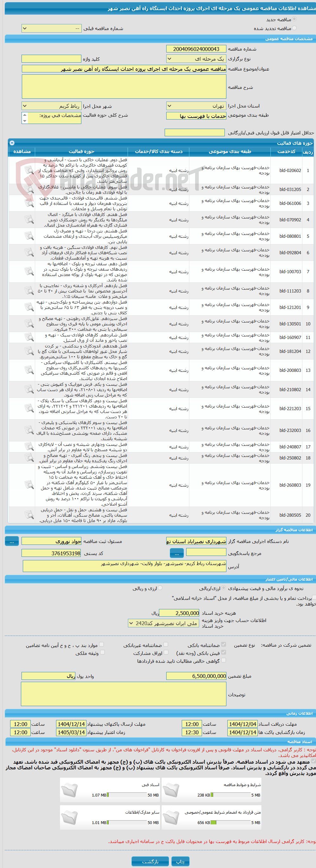This screenshot has height=868, width=316.
Task: Choose the ارزی/ریالی radio option
Action: (224, 588)
